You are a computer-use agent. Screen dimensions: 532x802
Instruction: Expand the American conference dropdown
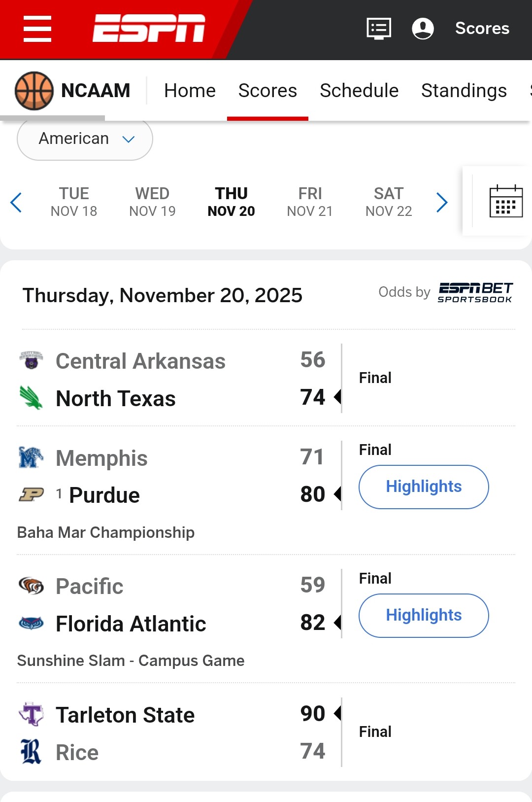pyautogui.click(x=85, y=139)
